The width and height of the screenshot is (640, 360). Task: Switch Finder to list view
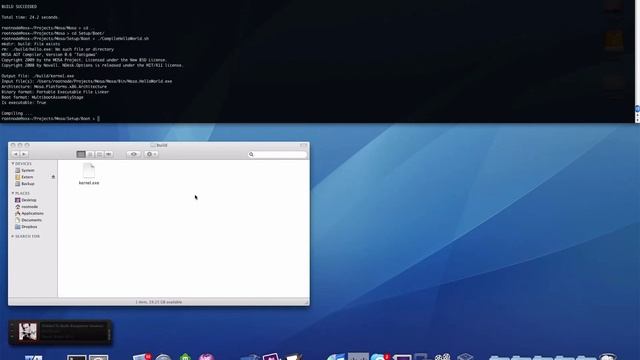(90, 154)
